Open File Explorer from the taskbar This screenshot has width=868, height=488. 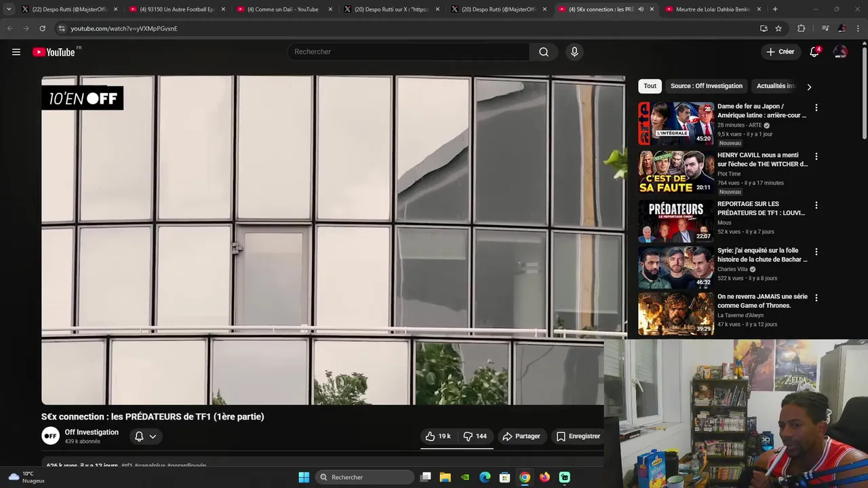click(x=446, y=477)
